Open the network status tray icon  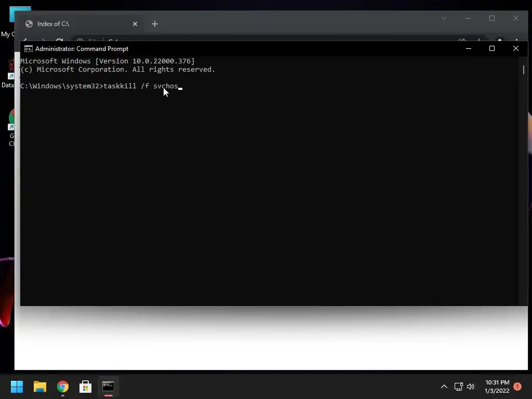coord(458,387)
